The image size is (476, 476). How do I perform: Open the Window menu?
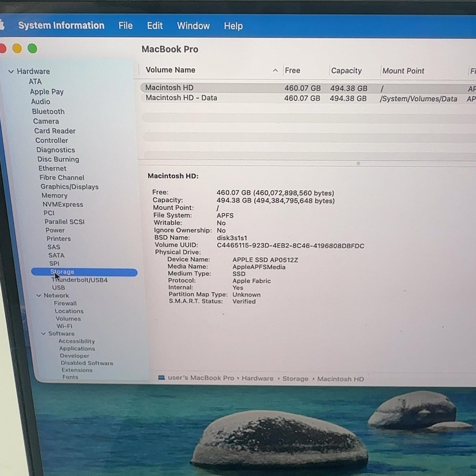(193, 26)
